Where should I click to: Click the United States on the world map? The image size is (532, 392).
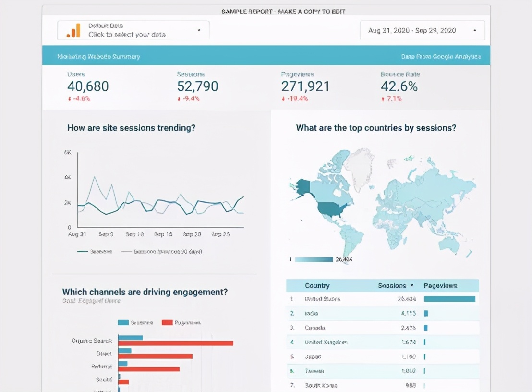331,208
